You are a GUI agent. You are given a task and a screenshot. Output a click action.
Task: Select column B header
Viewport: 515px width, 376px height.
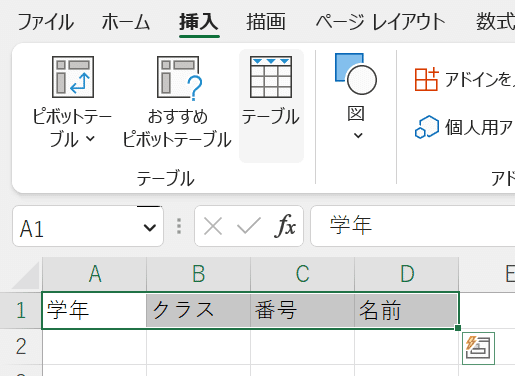[199, 274]
